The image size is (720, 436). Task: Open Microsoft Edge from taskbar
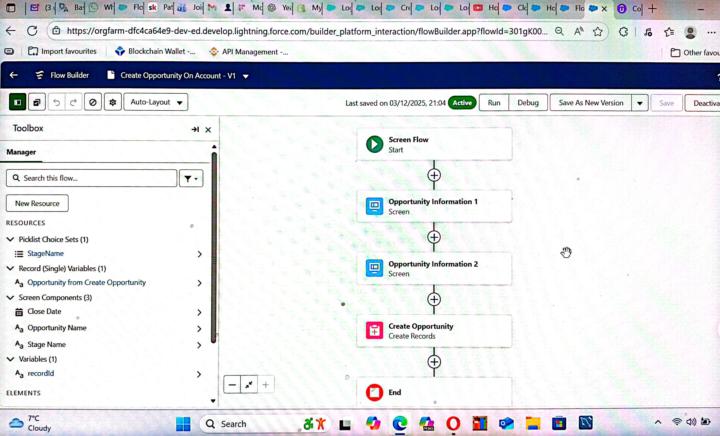click(399, 424)
